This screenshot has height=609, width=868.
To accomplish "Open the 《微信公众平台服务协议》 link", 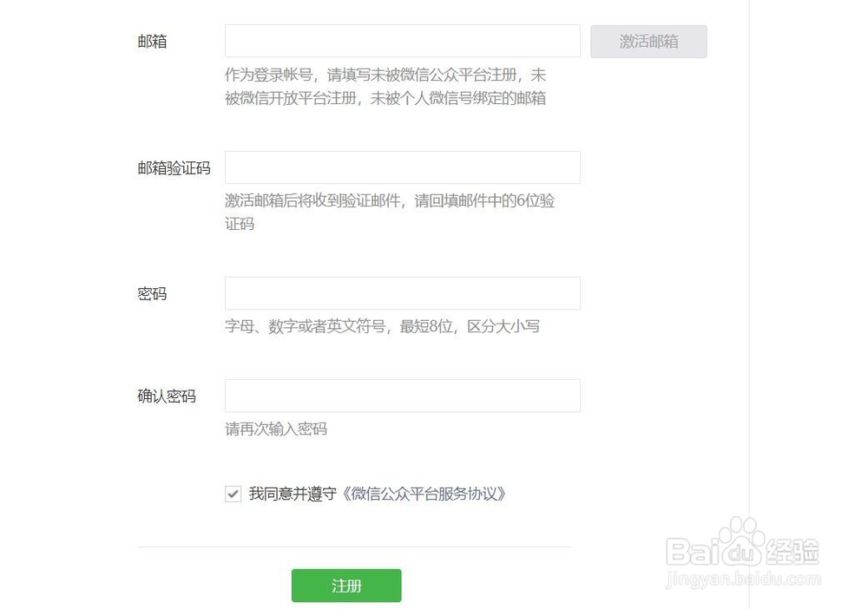I will (424, 494).
